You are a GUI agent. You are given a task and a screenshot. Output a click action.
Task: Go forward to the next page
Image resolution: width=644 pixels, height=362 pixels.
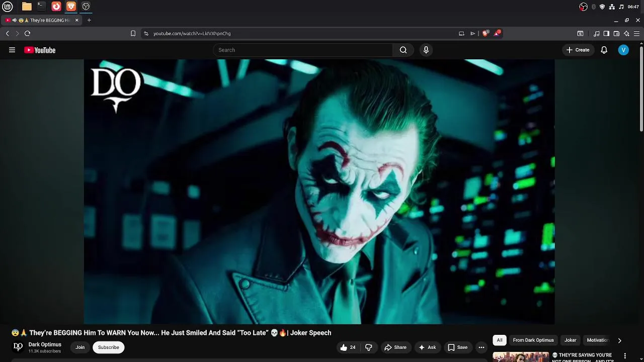click(x=17, y=33)
